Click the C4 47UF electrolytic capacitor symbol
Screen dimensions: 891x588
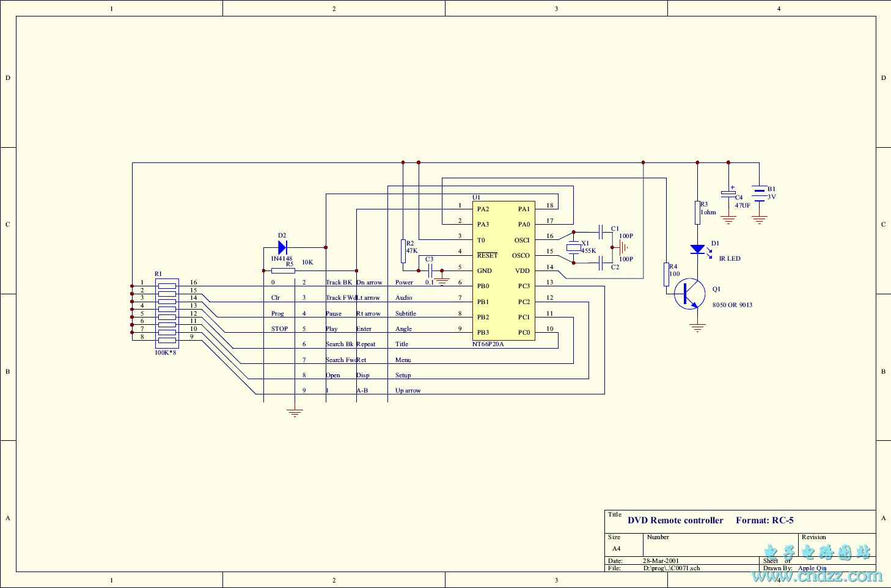pyautogui.click(x=728, y=194)
